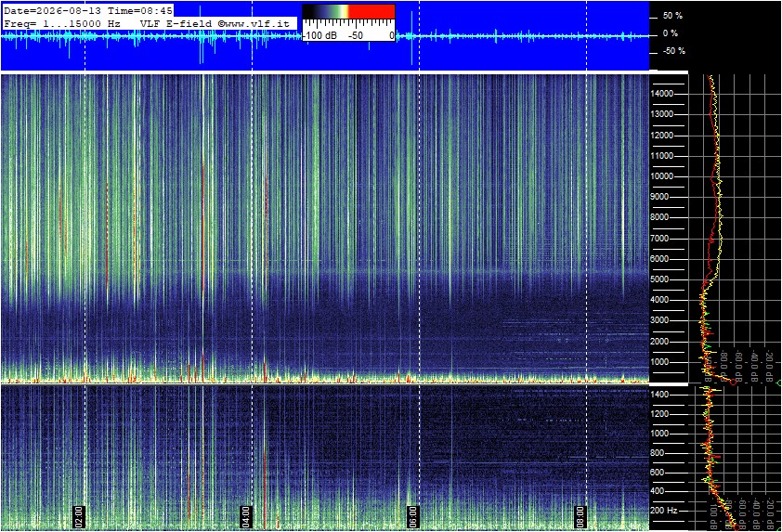This screenshot has width=782, height=532.
Task: Click the '-50' label under the color scale
Action: [x=355, y=35]
